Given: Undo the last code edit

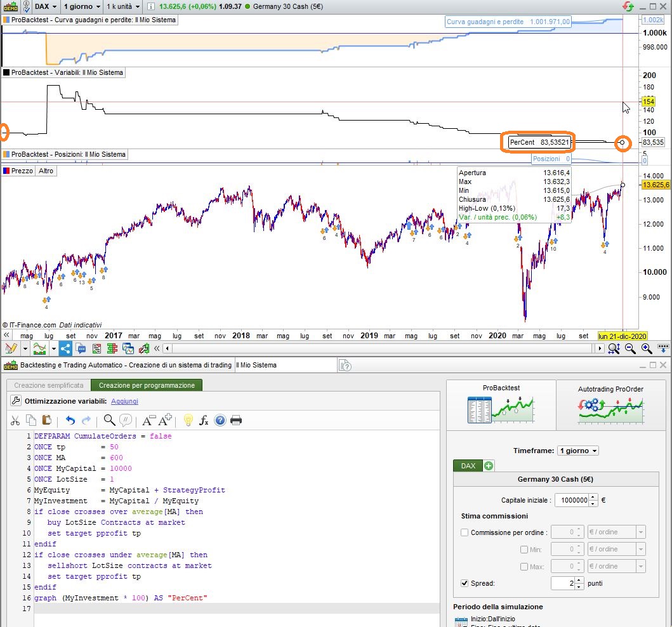Looking at the screenshot, I should click(70, 420).
